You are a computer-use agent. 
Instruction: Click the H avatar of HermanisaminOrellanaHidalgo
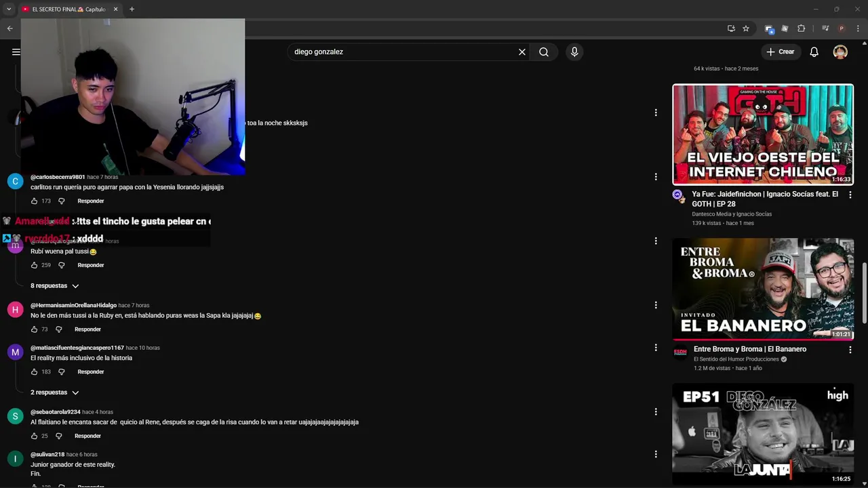[15, 310]
